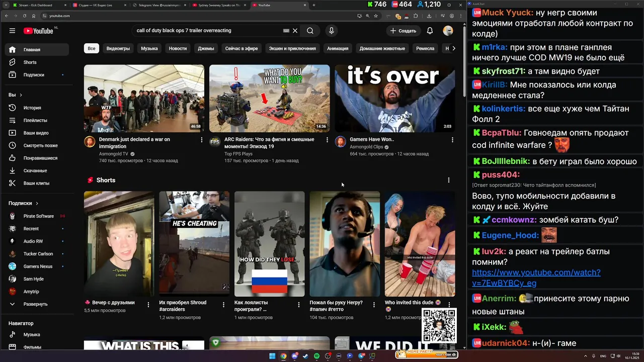Open Музыка under Навигатор

[37, 334]
